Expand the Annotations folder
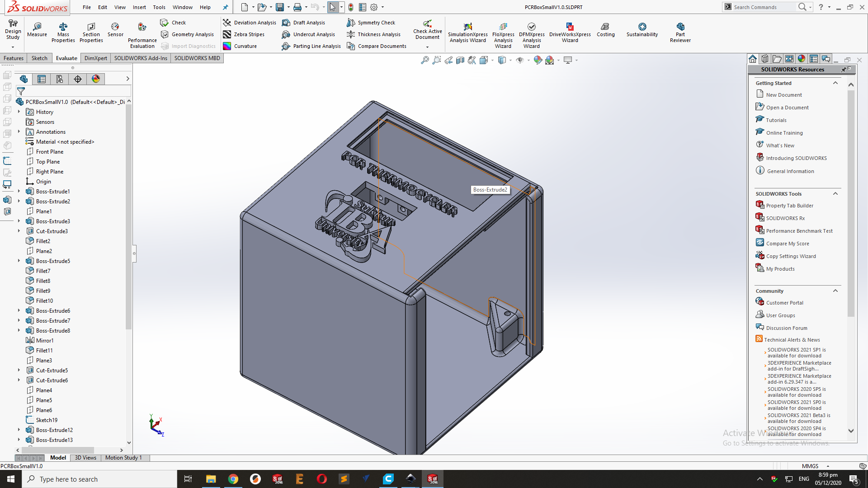This screenshot has width=868, height=488. click(19, 131)
